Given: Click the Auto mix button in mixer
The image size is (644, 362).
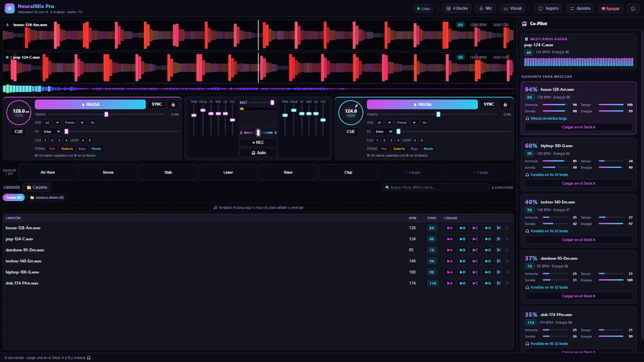Looking at the screenshot, I should tap(258, 153).
